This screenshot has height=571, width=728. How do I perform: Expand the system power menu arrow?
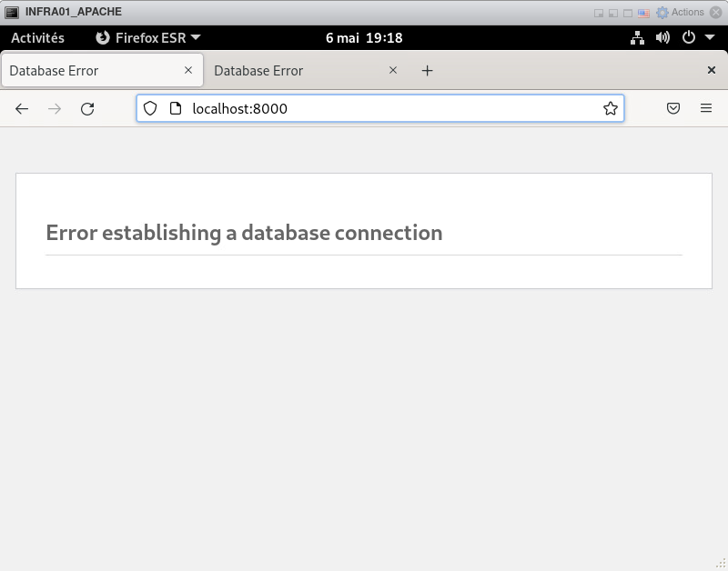click(x=709, y=38)
